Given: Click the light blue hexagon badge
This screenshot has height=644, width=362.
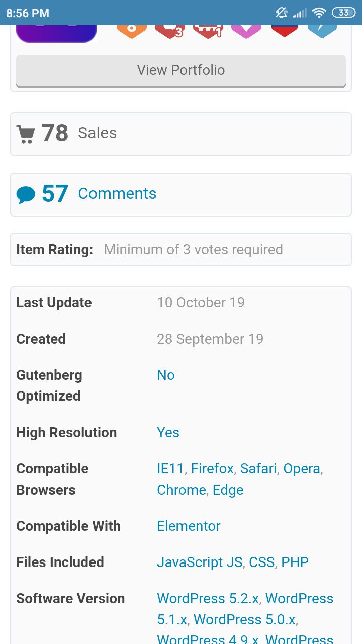Looking at the screenshot, I should point(322,31).
